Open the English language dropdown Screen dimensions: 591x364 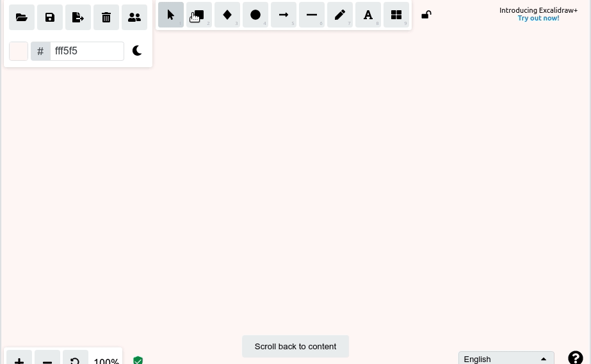point(506,358)
